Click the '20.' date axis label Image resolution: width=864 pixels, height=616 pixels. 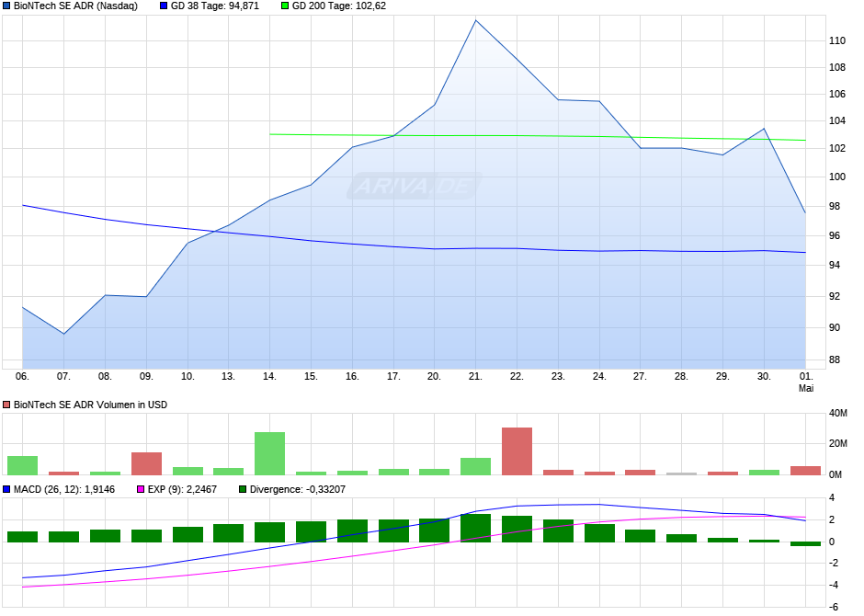(434, 376)
